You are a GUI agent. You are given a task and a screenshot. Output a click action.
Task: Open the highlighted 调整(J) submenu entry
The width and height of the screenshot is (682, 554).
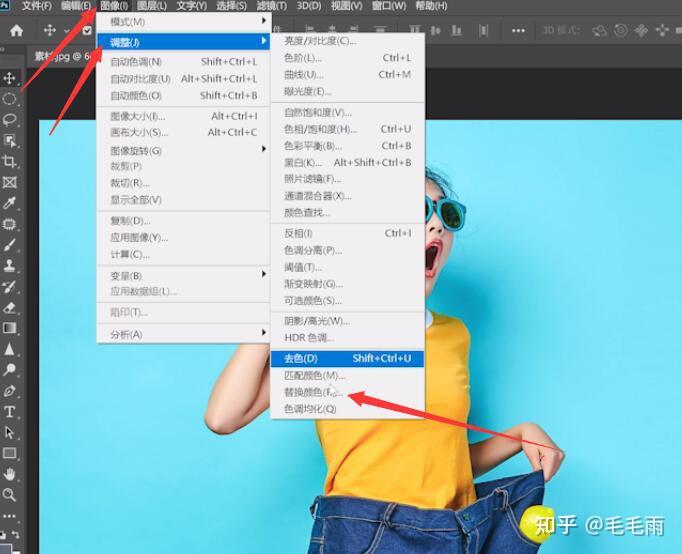184,42
